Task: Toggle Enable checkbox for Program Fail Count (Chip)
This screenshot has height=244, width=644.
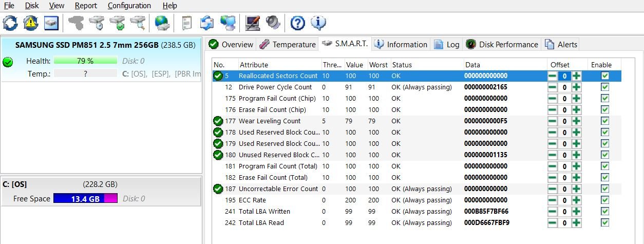Action: coord(605,98)
